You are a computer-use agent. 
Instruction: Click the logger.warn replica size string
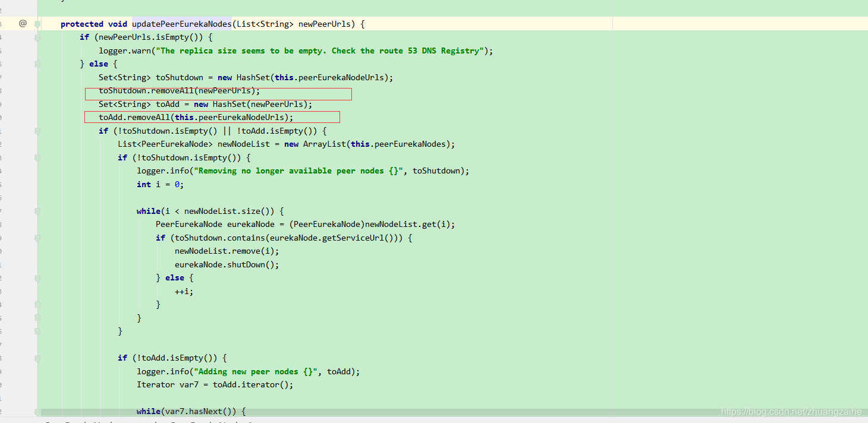tap(319, 50)
